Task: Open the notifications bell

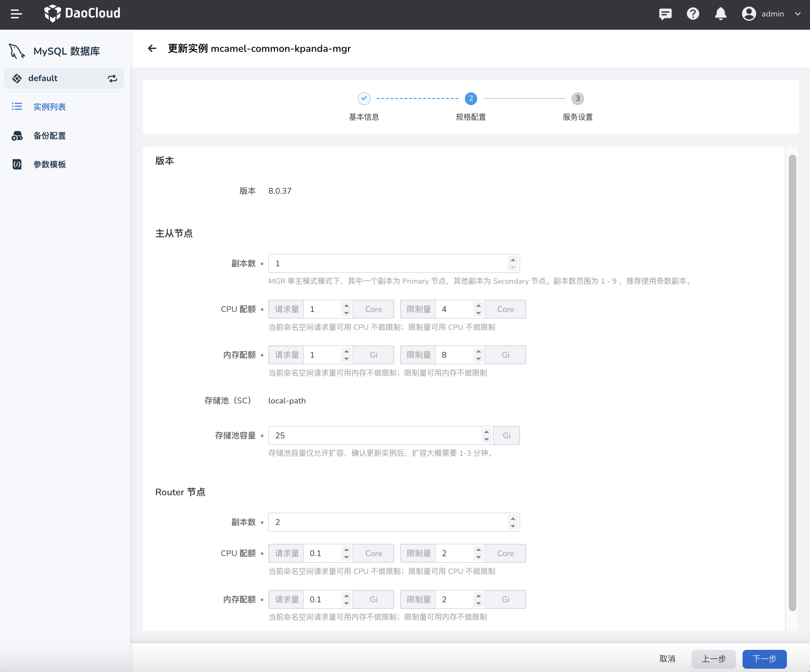Action: (x=720, y=14)
